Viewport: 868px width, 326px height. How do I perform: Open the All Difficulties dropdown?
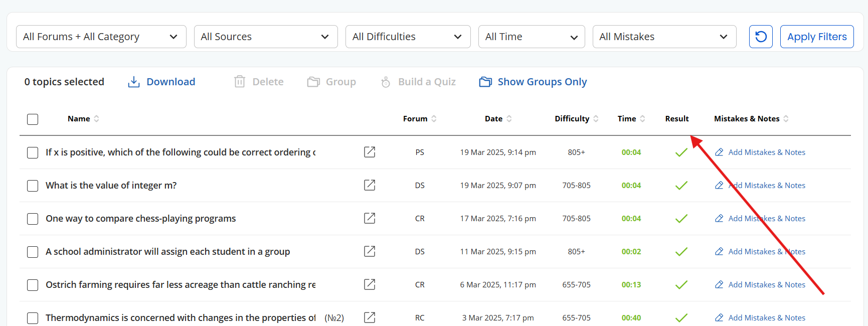tap(408, 37)
